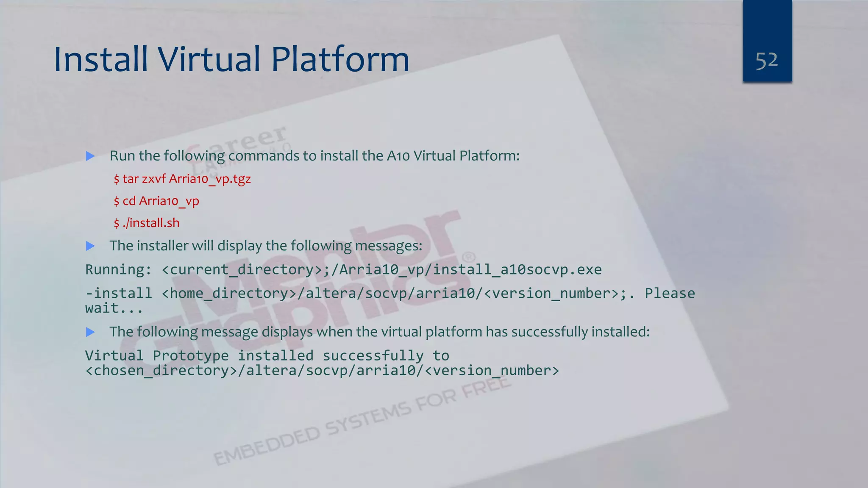Click the slide number 52 badge

point(767,41)
